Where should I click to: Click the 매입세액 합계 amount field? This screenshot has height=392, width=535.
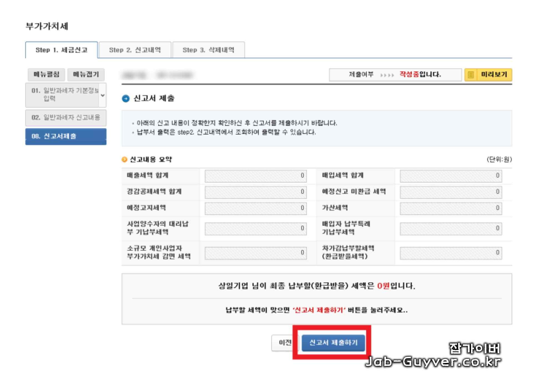pyautogui.click(x=450, y=176)
